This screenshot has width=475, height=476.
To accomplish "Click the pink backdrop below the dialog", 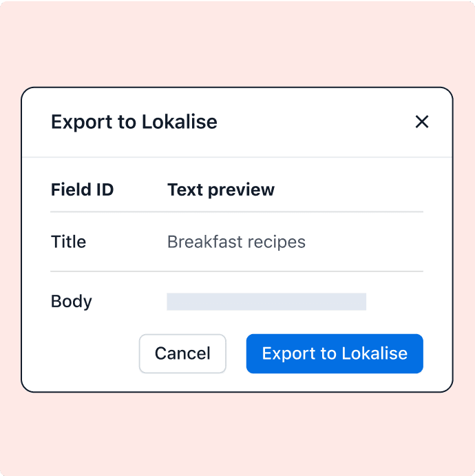I will 237,434.
